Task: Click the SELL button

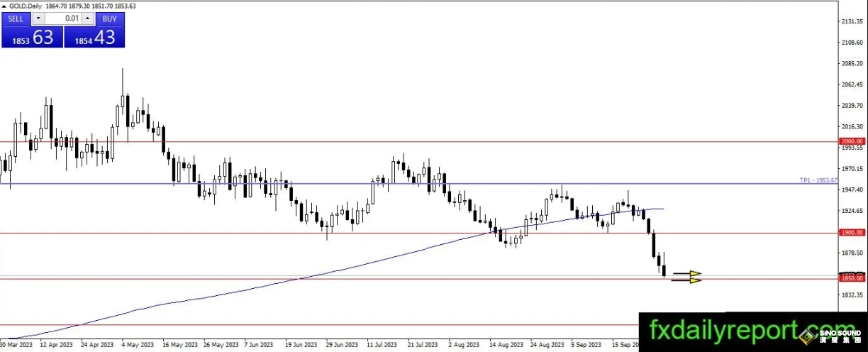Action: (x=16, y=19)
